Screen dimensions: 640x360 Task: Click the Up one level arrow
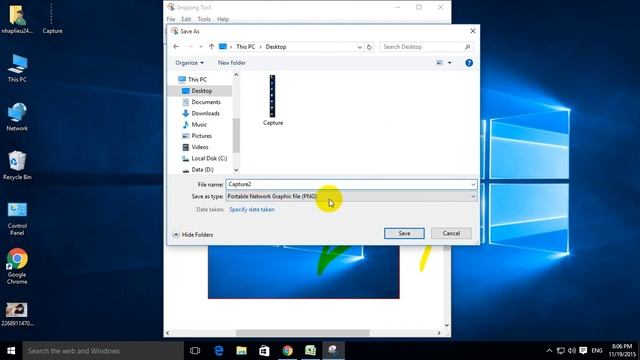point(211,47)
